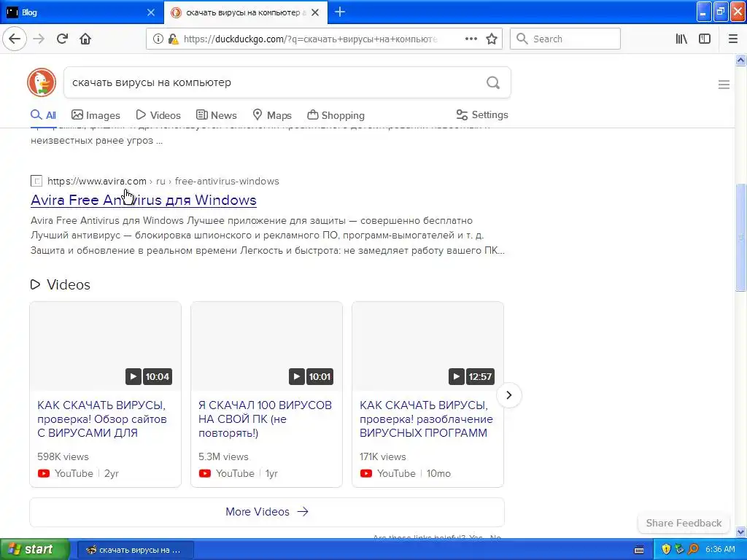Click YouTube source under 171K views video
747x560 pixels.
click(x=387, y=473)
